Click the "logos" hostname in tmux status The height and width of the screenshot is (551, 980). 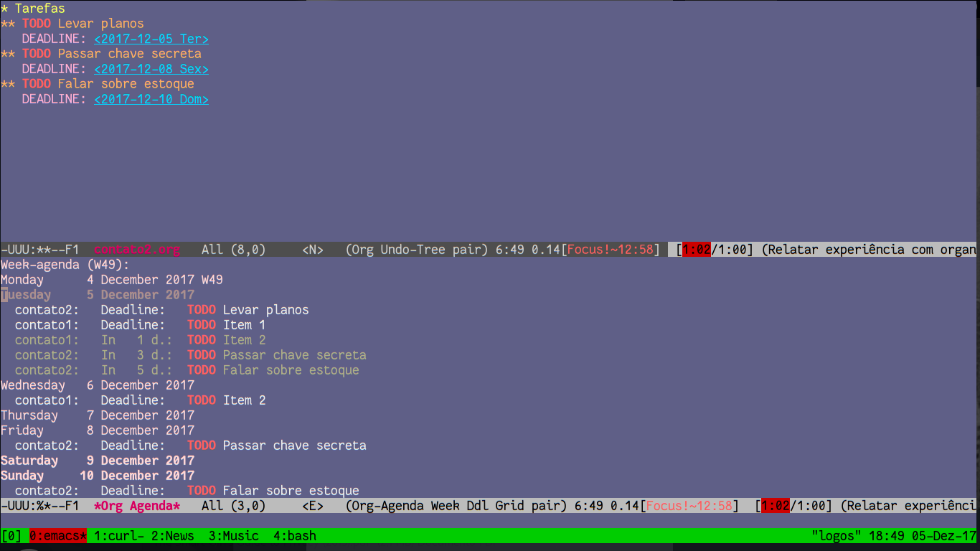click(x=837, y=536)
